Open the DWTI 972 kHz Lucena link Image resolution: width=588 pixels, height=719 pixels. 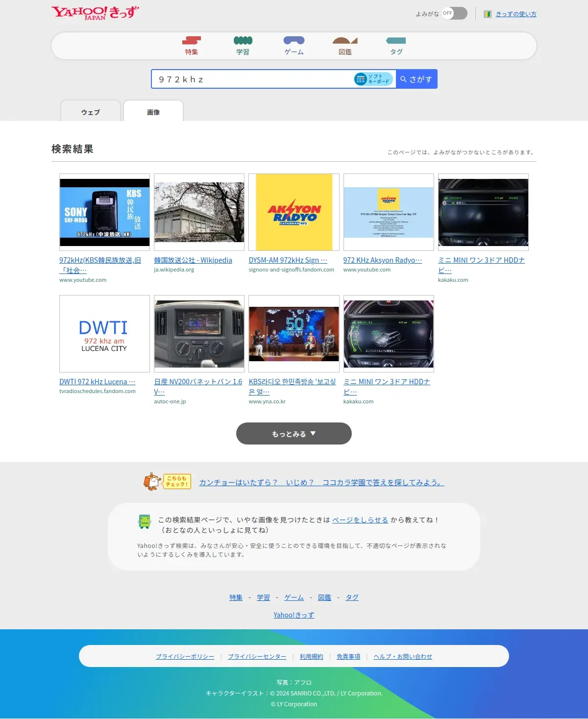(x=98, y=382)
